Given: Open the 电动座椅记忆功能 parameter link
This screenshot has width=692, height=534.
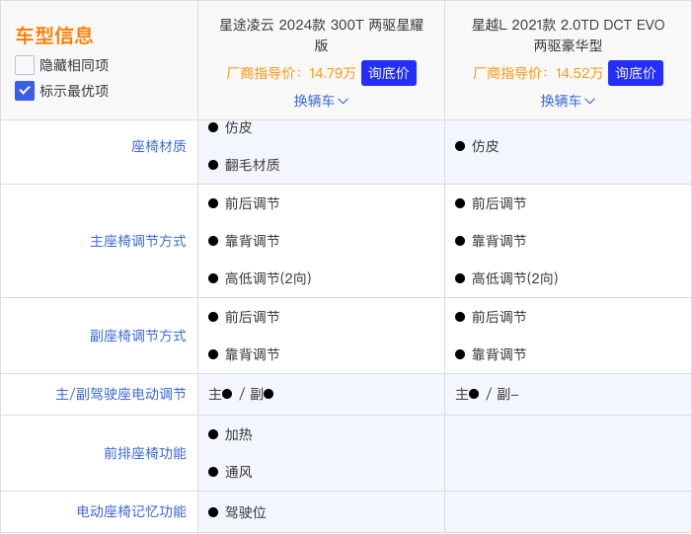Looking at the screenshot, I should (x=131, y=512).
